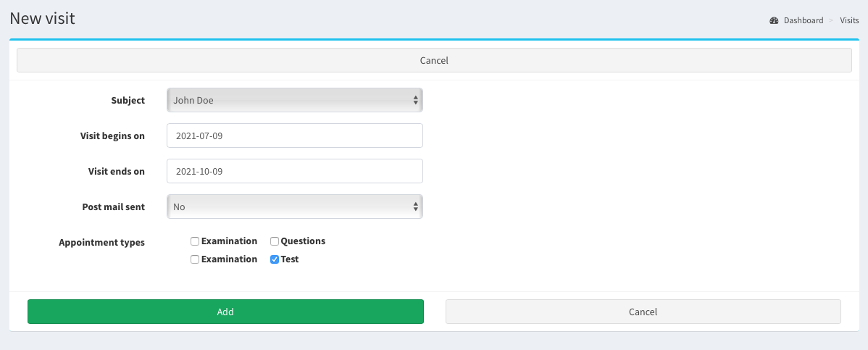Click the green Add button
This screenshot has height=350, width=868.
click(x=225, y=312)
